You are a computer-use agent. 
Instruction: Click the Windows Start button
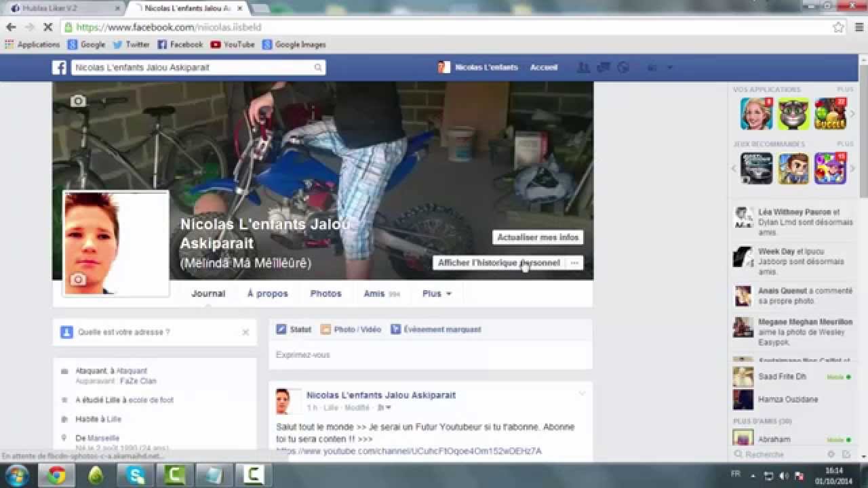16,475
